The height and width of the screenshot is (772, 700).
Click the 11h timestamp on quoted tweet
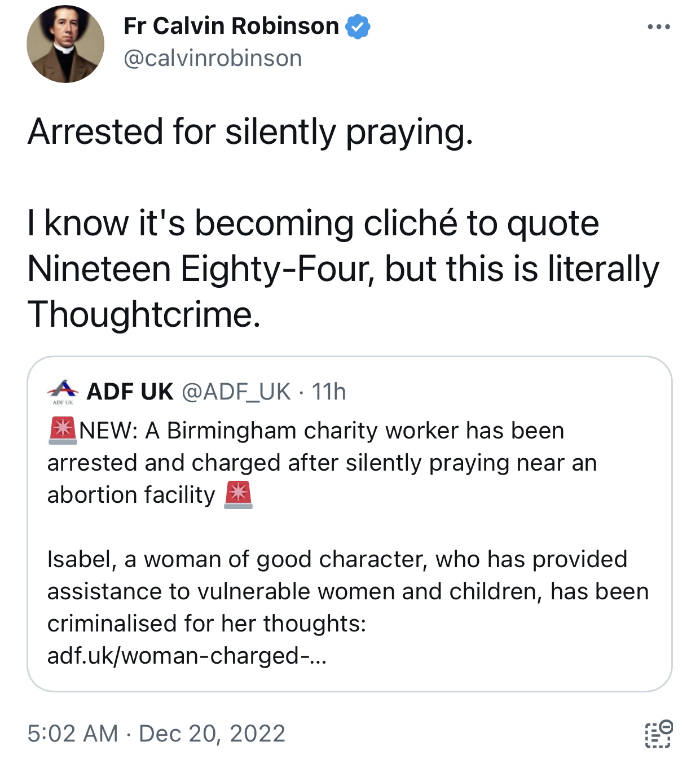[329, 392]
